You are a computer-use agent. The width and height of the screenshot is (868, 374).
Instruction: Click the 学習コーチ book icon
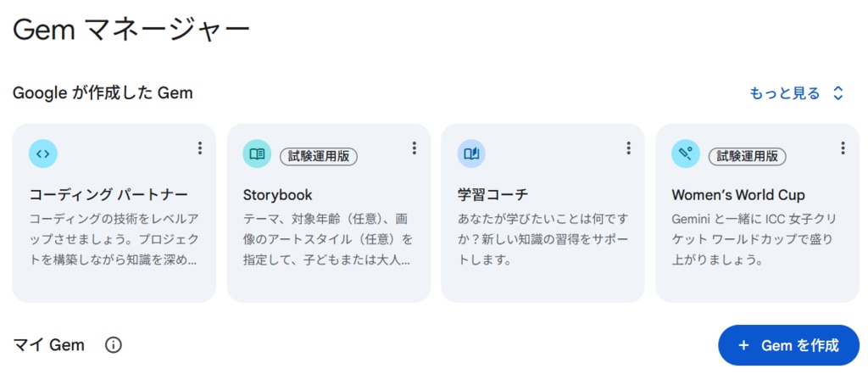[471, 154]
